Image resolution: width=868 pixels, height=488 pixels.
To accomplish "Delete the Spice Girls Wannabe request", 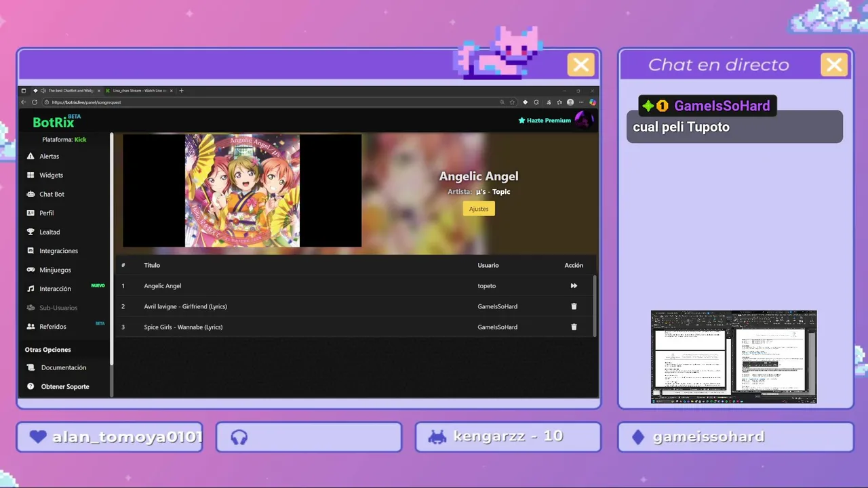I will [x=574, y=327].
